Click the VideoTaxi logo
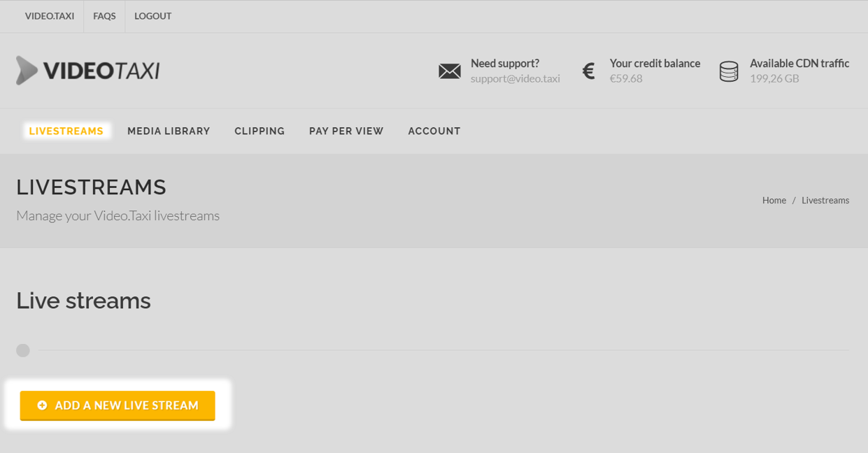This screenshot has width=868, height=453. click(x=88, y=71)
